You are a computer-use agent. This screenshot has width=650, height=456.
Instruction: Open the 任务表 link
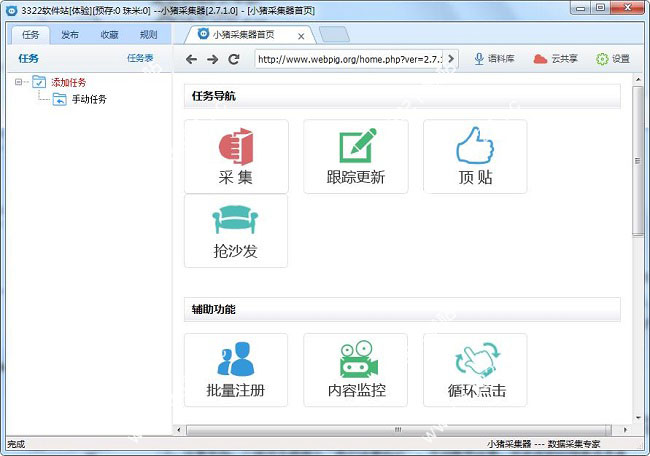point(140,58)
